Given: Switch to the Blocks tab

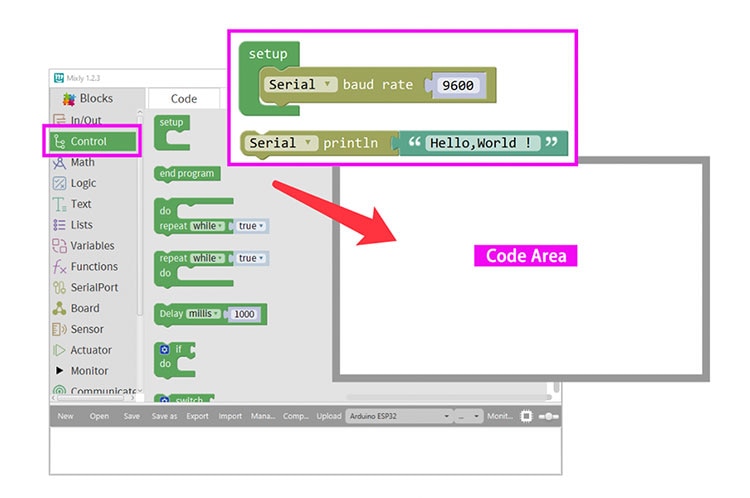Looking at the screenshot, I should (88, 99).
